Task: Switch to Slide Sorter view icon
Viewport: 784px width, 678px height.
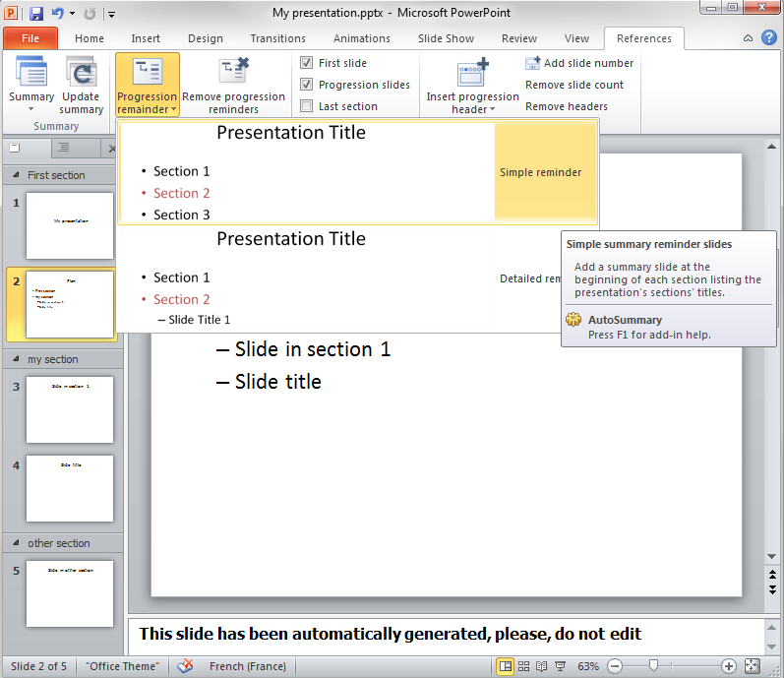Action: point(523,666)
